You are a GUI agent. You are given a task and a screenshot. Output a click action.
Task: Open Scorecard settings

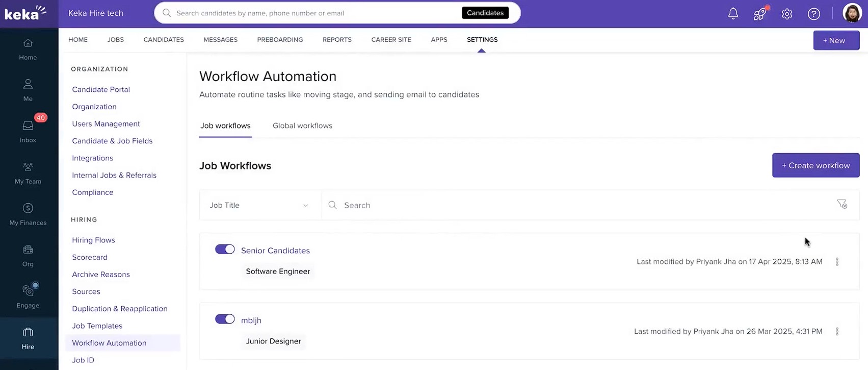coord(90,257)
